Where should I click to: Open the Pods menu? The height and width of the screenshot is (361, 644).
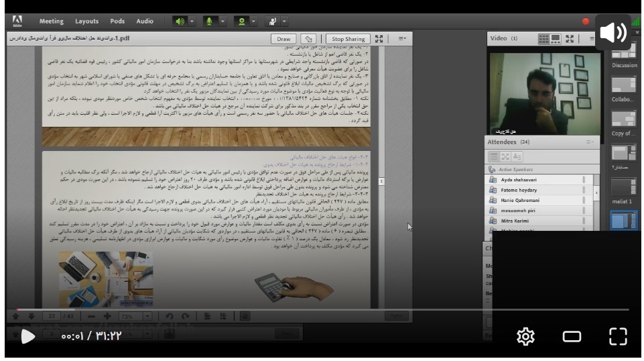tap(117, 21)
